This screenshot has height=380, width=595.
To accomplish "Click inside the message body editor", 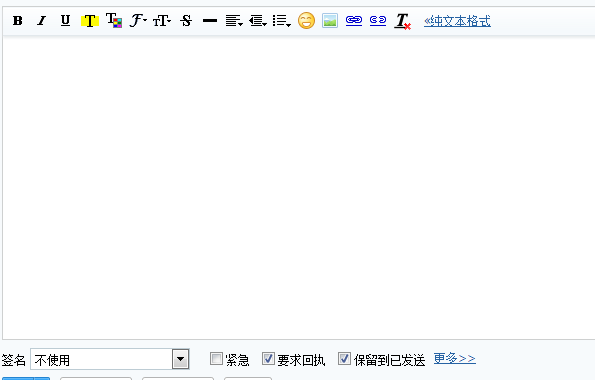I will click(x=299, y=188).
